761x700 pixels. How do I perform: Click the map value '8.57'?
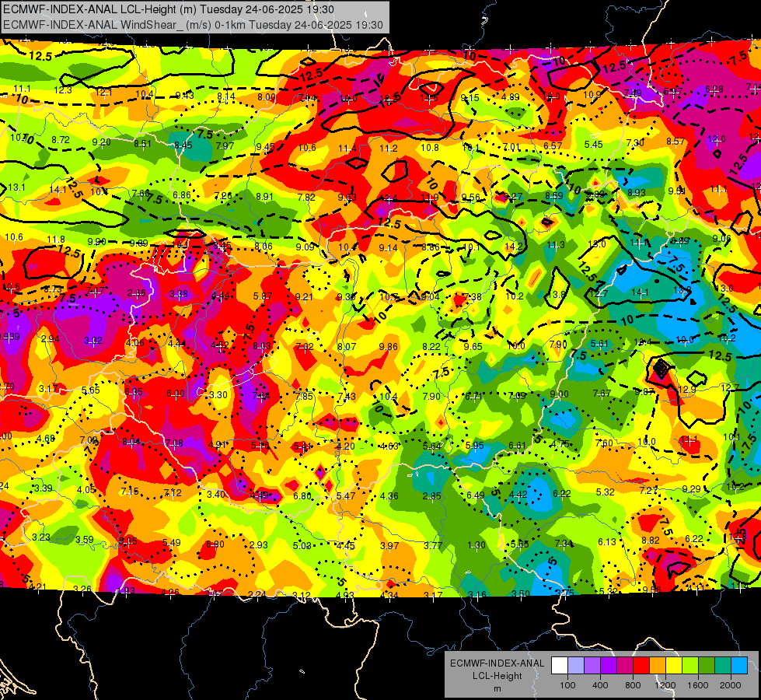pos(675,142)
